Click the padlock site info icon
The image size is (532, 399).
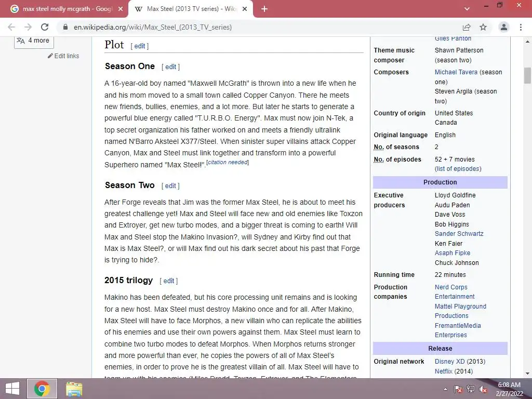click(65, 27)
